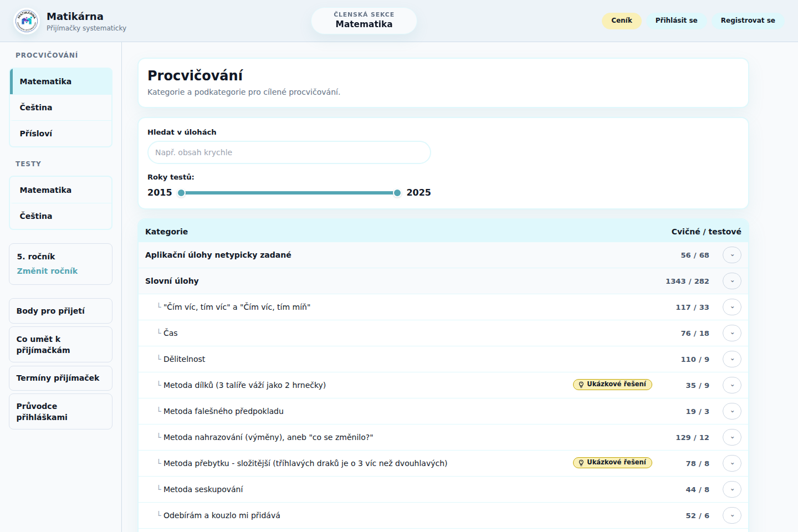
Task: Expand the Metoda nahrazování row chevron
Action: 732,437
